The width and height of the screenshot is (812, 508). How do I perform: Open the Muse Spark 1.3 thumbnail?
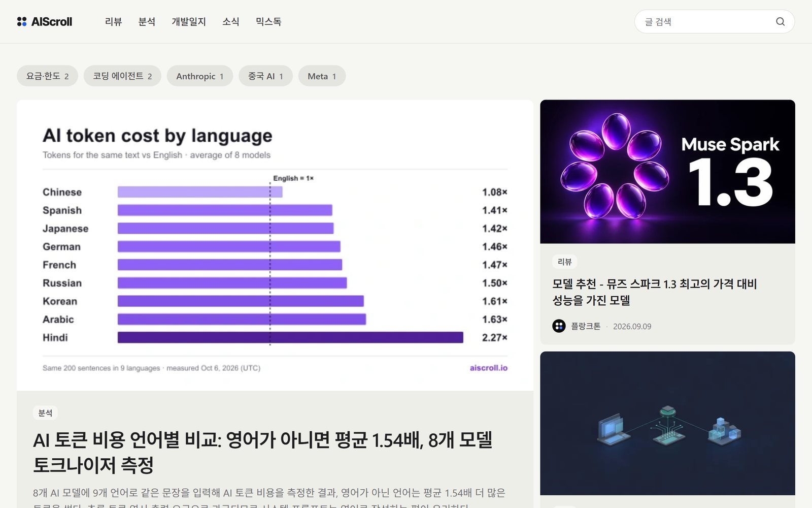667,172
